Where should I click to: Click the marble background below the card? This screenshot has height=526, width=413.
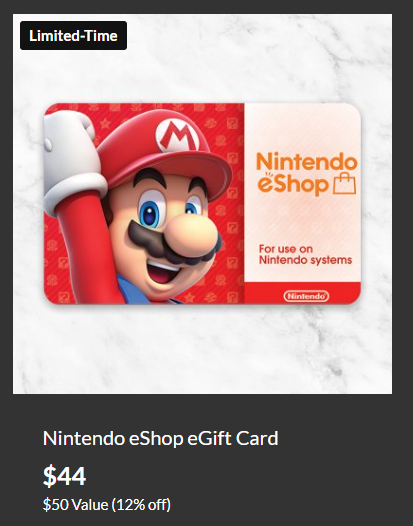pyautogui.click(x=202, y=349)
